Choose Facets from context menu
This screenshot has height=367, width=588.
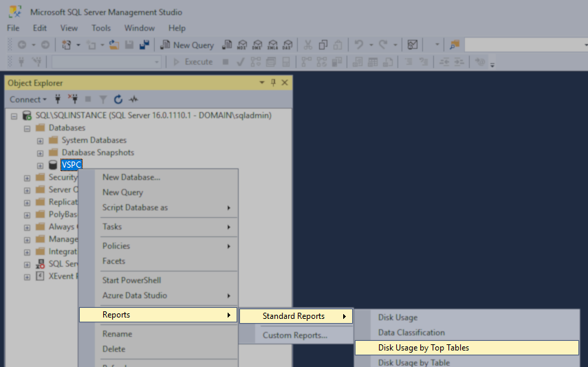coord(158,261)
